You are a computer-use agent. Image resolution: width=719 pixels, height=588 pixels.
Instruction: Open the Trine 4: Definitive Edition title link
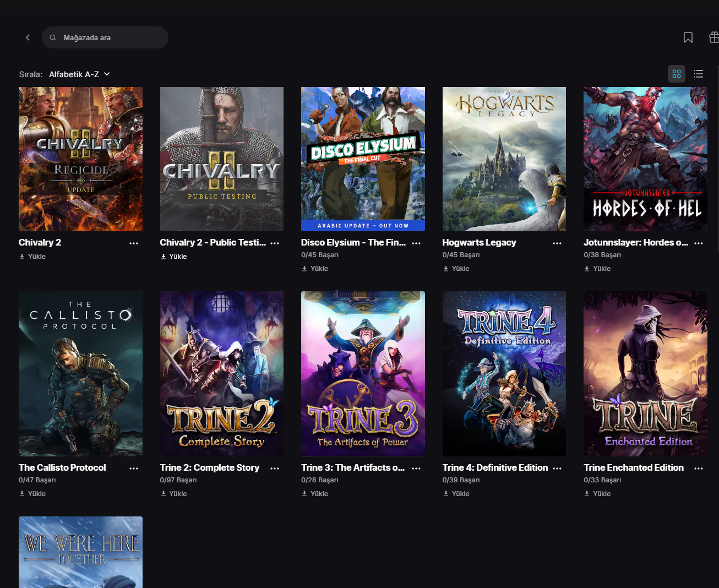coord(495,467)
